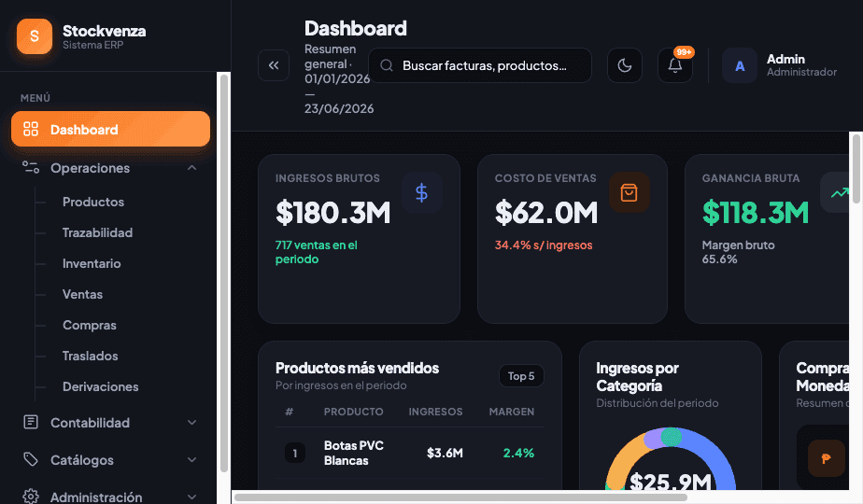Open notifications via the bell icon
The height and width of the screenshot is (504, 863).
coord(675,65)
